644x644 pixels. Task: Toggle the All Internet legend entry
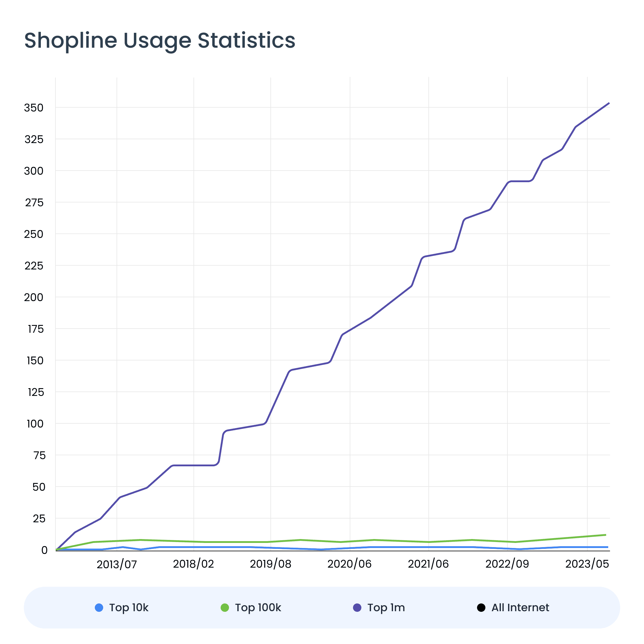[513, 608]
